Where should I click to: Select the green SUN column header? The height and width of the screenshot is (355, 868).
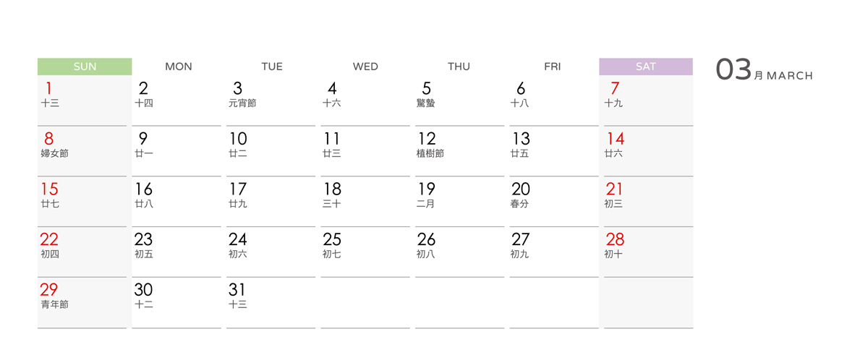coord(85,67)
